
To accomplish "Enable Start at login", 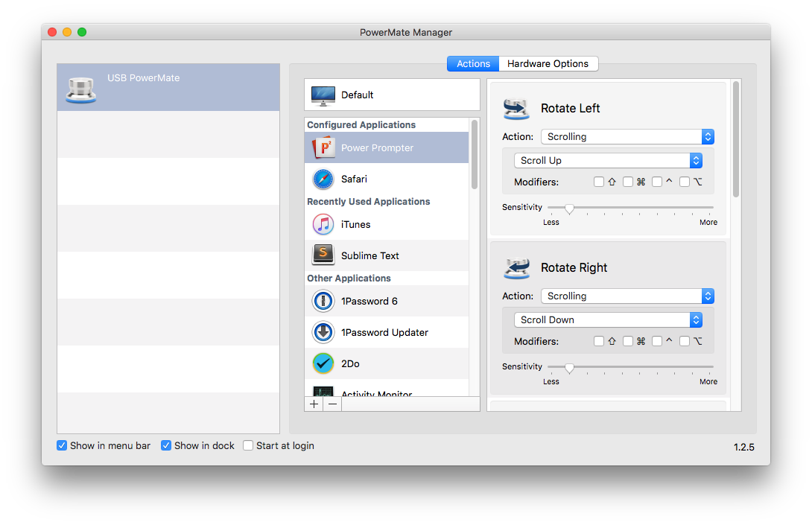I will point(248,446).
